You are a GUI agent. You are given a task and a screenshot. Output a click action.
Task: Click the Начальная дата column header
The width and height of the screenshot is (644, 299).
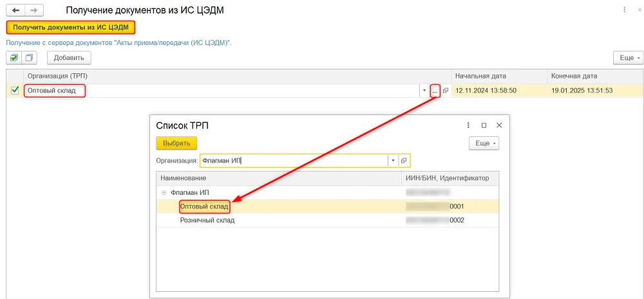[499, 77]
